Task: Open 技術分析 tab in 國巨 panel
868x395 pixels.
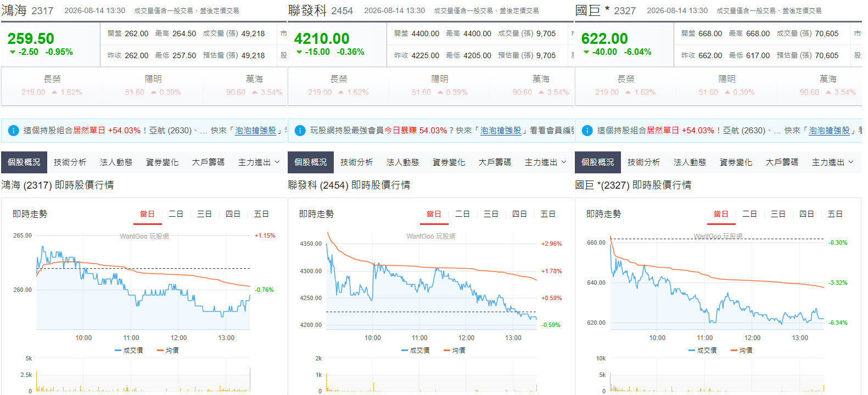Action: point(644,162)
